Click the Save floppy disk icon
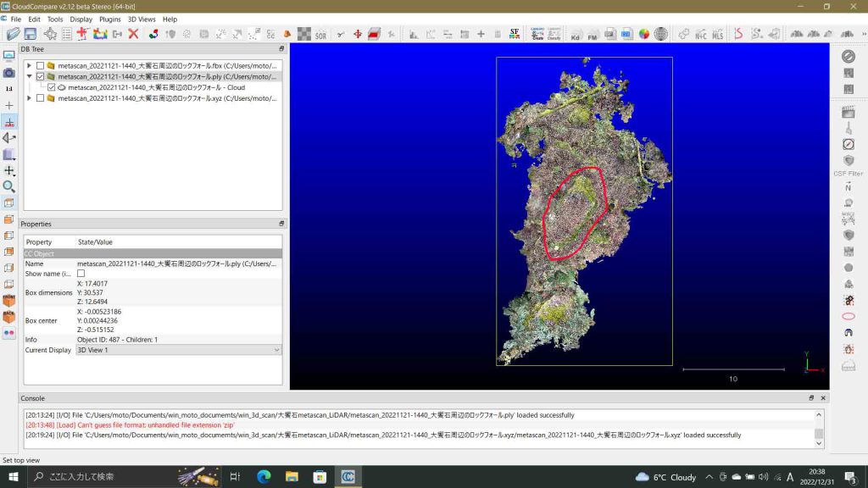Viewport: 868px width, 488px height. click(x=31, y=34)
